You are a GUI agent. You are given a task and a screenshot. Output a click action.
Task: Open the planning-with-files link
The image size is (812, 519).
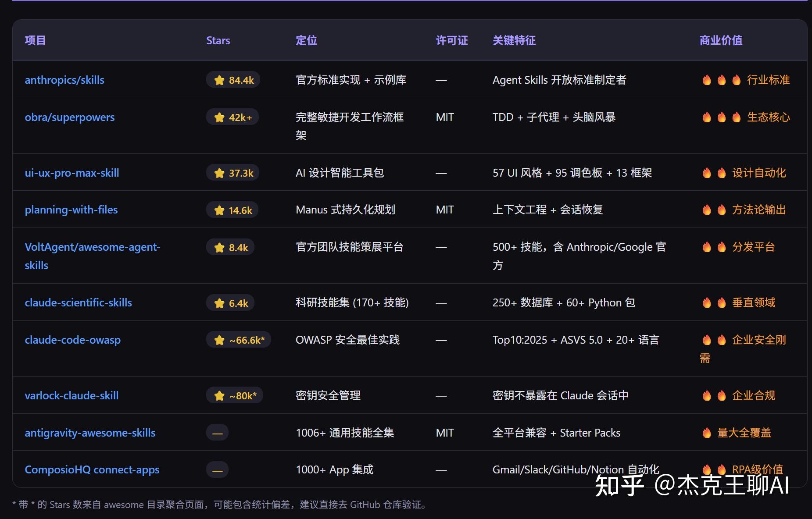click(x=71, y=210)
